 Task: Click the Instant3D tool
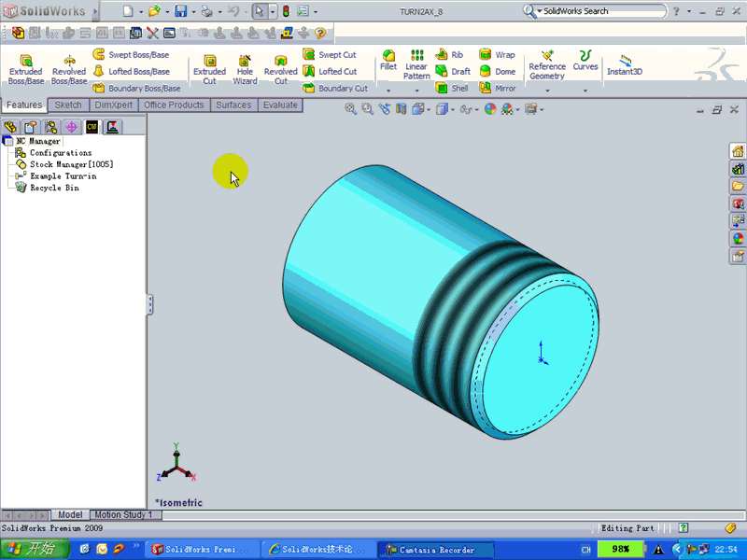[x=625, y=65]
